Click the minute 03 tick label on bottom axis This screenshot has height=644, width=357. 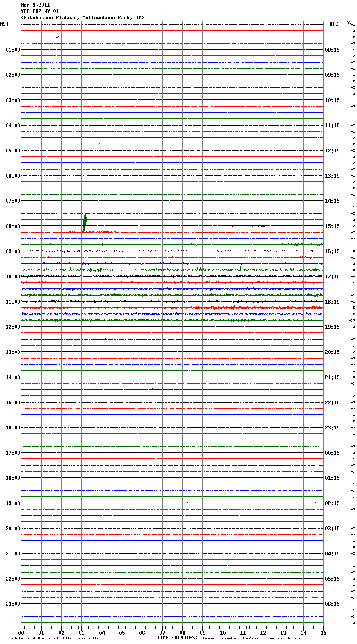[x=81, y=633]
